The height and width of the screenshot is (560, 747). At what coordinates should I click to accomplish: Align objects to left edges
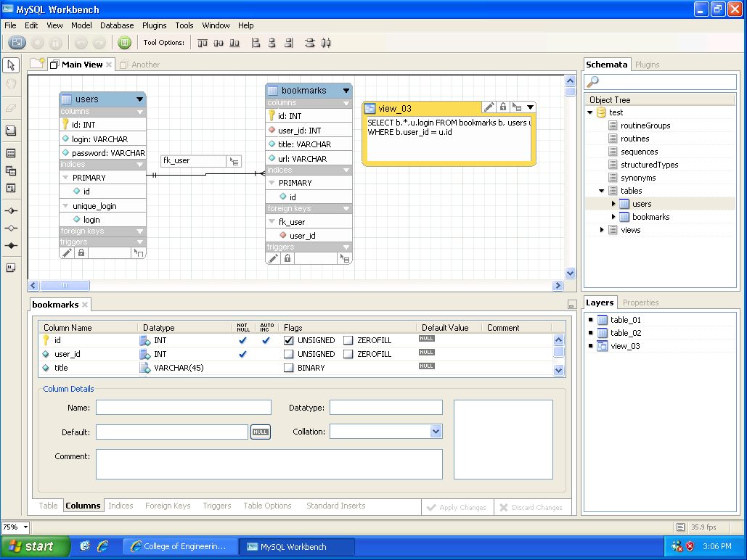pos(256,44)
